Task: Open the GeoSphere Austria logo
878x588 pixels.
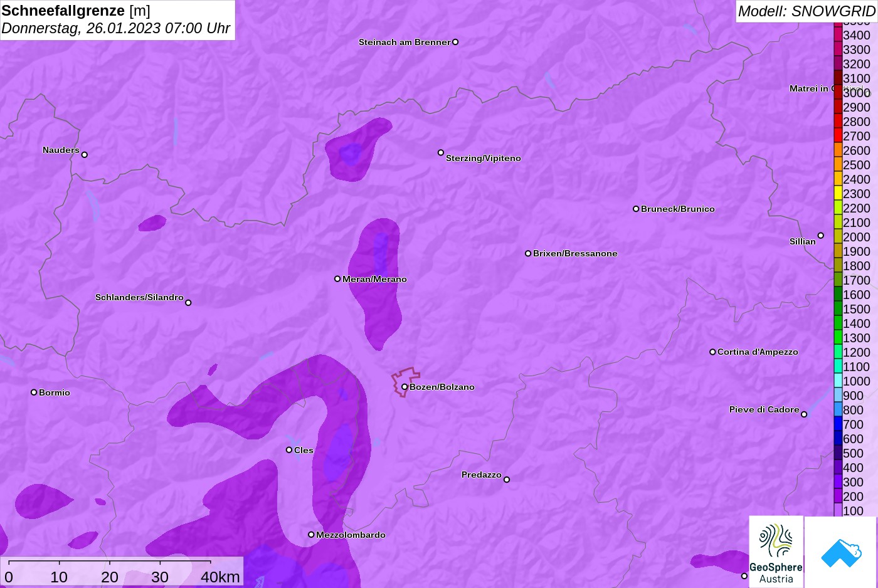Action: (x=776, y=552)
